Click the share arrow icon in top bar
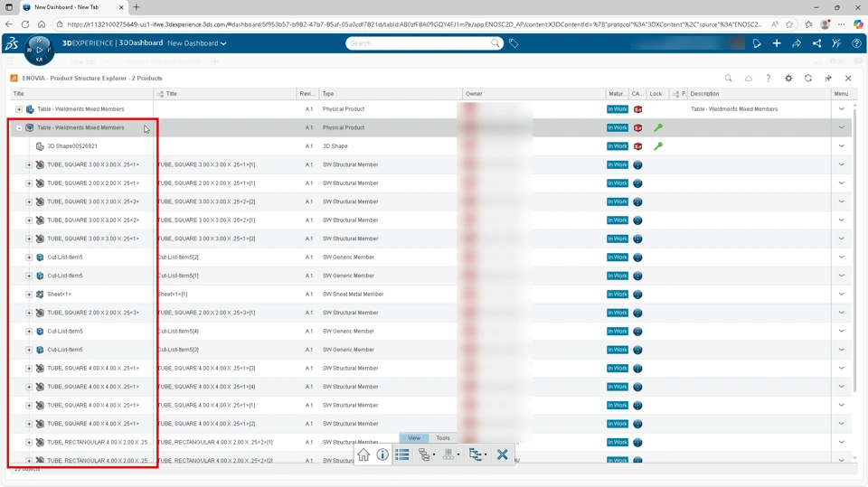 tap(797, 43)
